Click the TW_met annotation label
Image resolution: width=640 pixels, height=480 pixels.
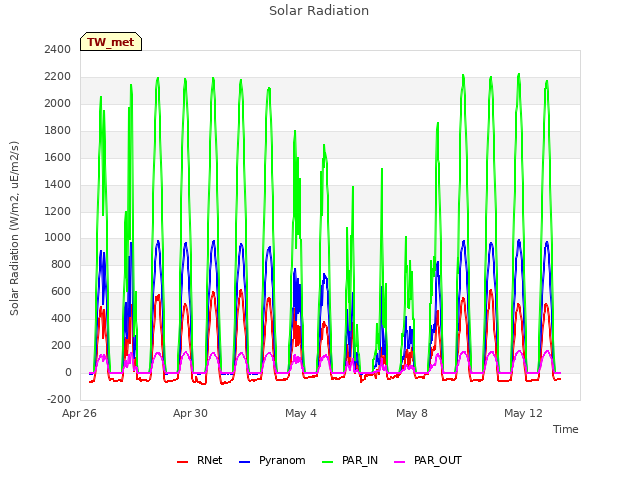[x=111, y=42]
